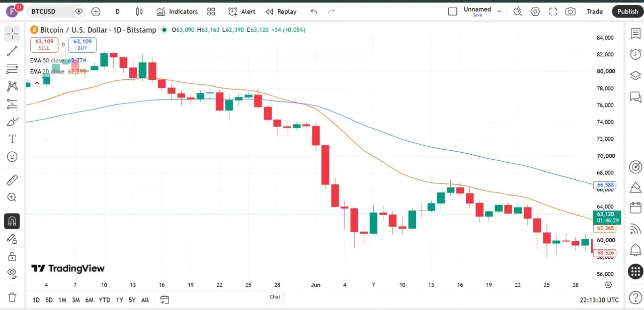Open the notifications bell icon
Screen dimensions: 644x310
635,249
